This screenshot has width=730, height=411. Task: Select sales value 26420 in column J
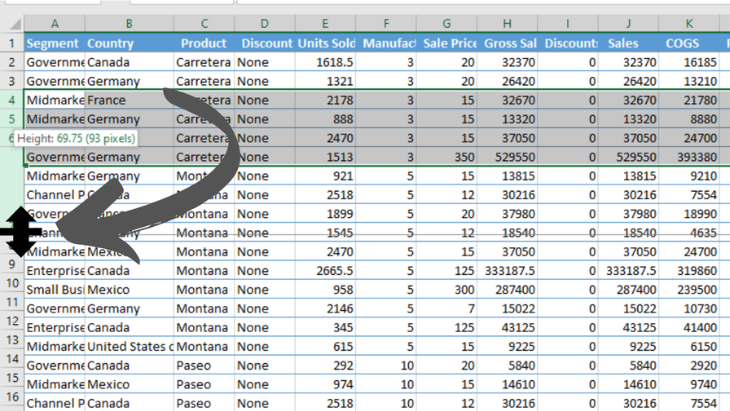click(628, 81)
